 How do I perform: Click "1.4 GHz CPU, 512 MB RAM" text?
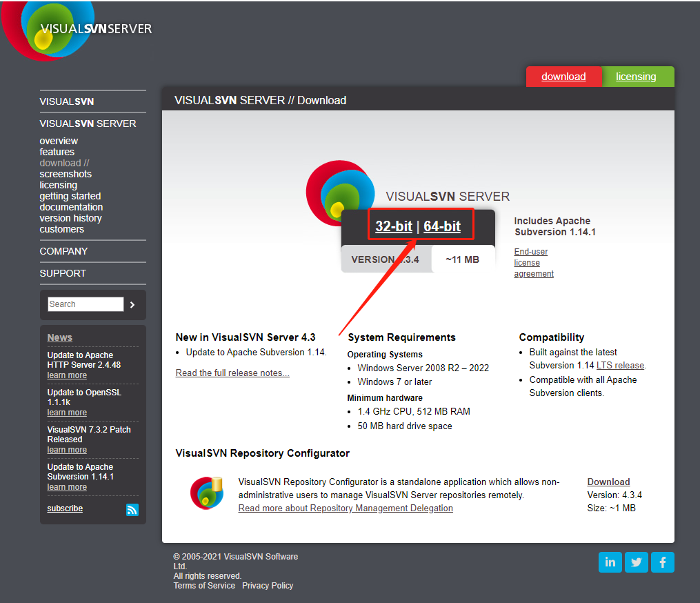tap(414, 411)
